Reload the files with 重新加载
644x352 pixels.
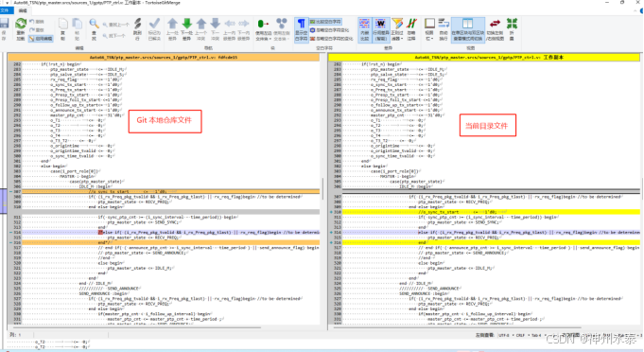click(x=21, y=28)
